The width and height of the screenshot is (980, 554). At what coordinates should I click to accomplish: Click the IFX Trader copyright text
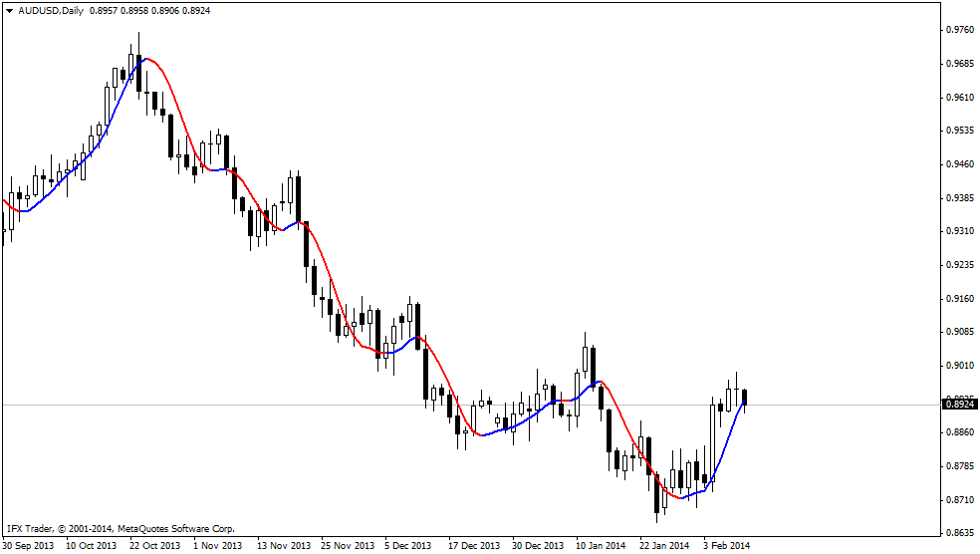pyautogui.click(x=121, y=528)
